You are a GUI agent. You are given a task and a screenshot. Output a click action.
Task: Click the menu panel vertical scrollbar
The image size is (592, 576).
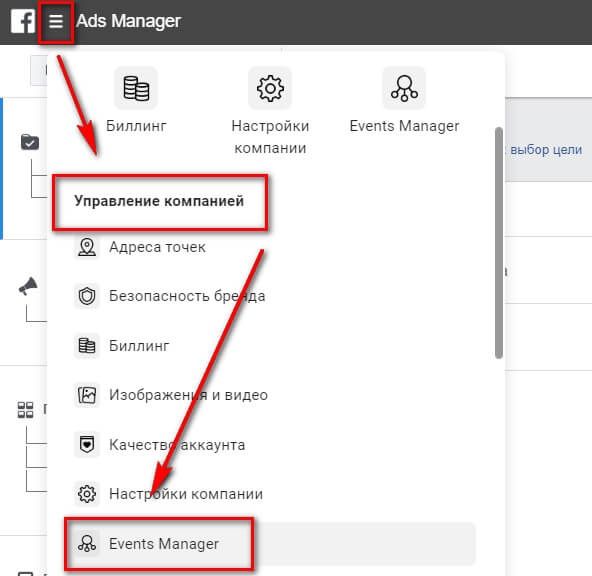(499, 243)
